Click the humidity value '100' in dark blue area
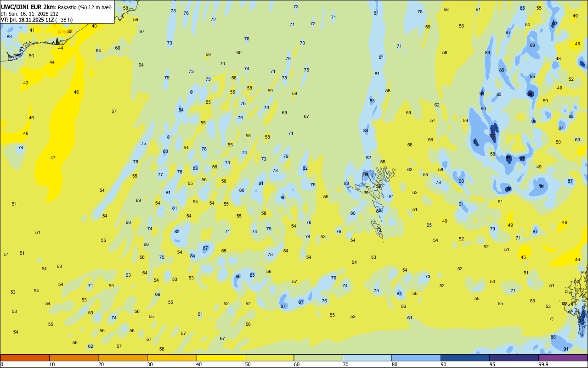This screenshot has height=368, width=588. (492, 136)
